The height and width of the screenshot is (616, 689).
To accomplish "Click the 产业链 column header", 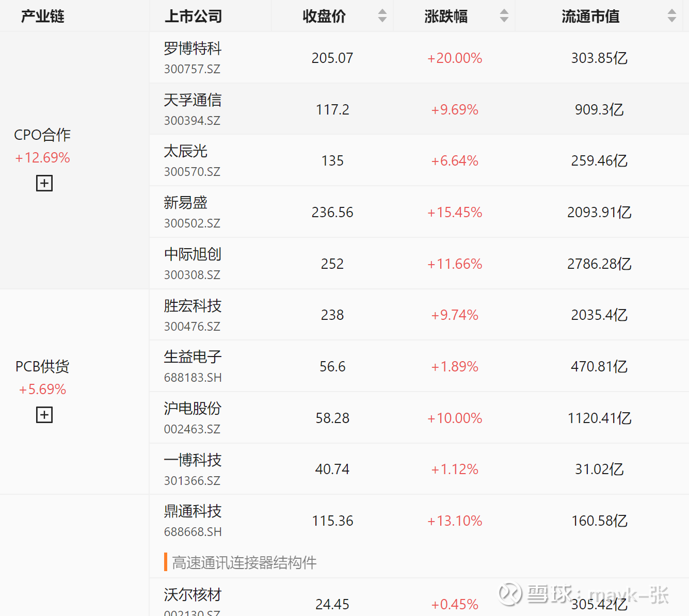I will tap(43, 16).
